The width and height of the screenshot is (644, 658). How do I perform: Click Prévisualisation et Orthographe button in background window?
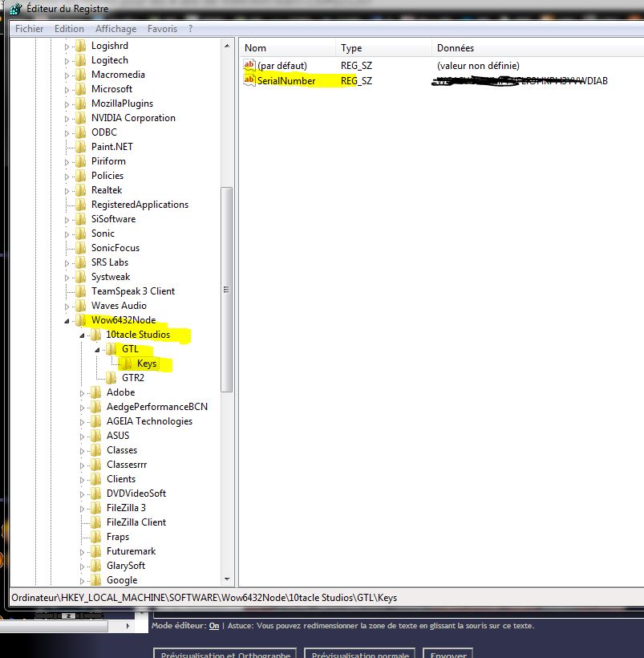[x=225, y=653]
